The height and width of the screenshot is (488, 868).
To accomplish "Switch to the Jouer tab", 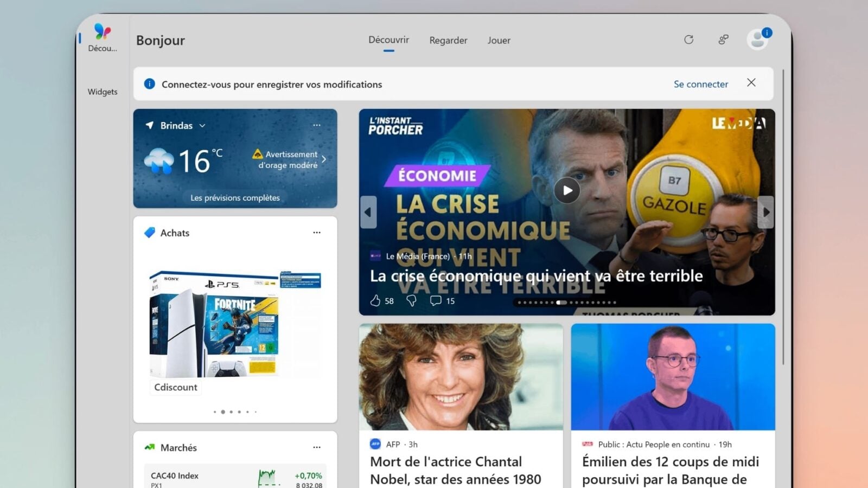I will (x=499, y=40).
